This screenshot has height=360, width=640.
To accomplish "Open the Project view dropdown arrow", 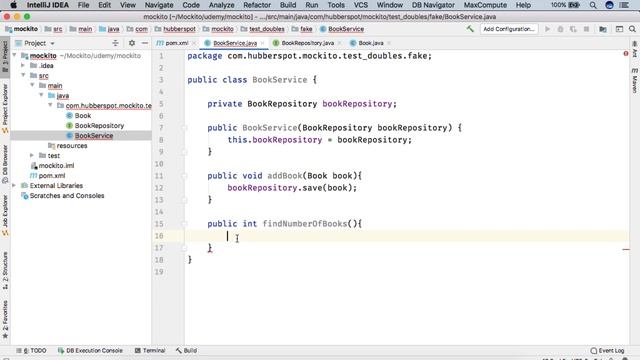I will point(52,43).
